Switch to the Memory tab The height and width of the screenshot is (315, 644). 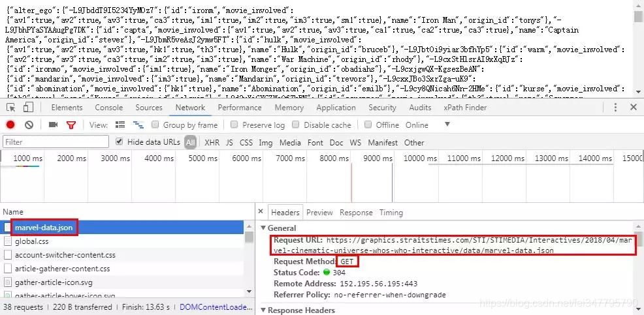coord(289,108)
